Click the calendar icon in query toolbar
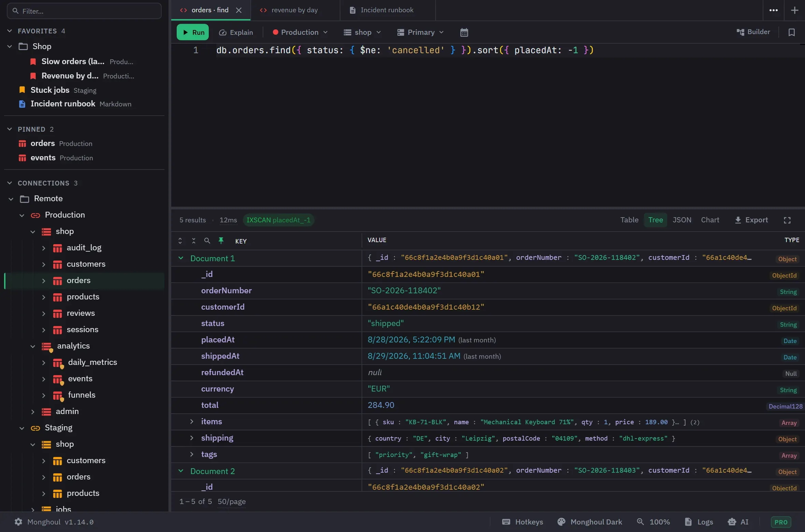805x532 pixels. coord(464,32)
